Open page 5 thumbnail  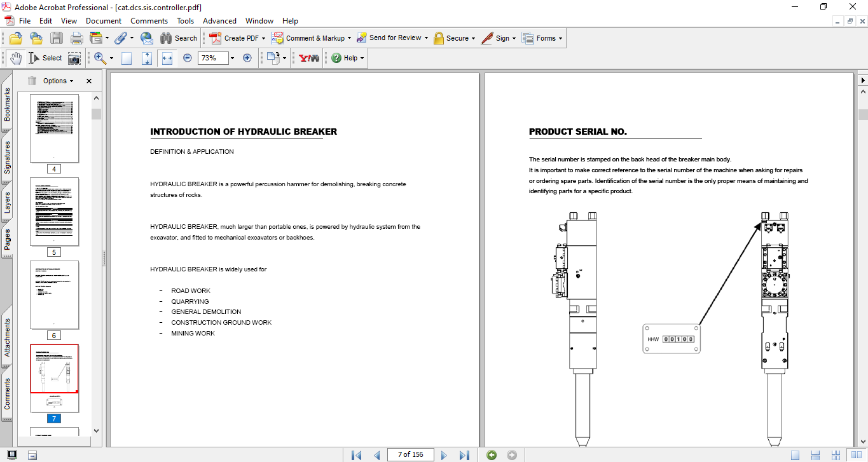(55, 212)
